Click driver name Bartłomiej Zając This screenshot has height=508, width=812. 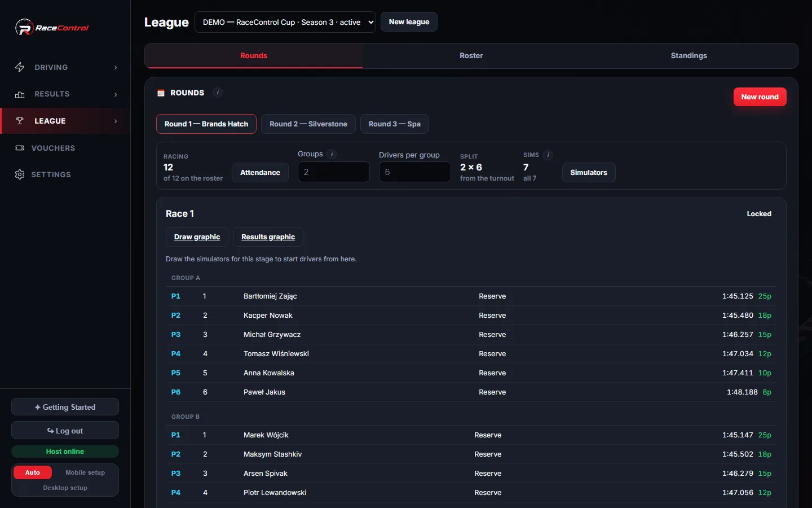270,296
